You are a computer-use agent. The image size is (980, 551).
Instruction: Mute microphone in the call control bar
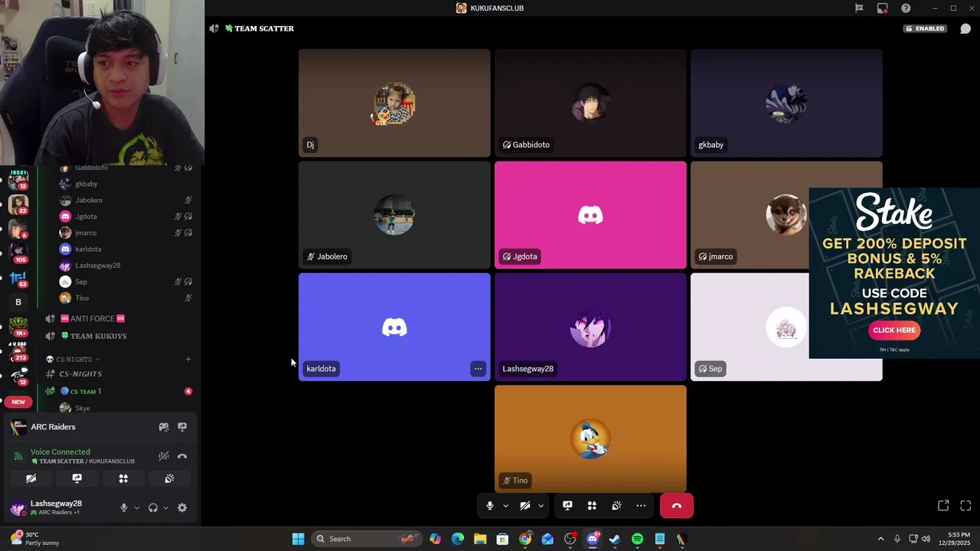[490, 506]
